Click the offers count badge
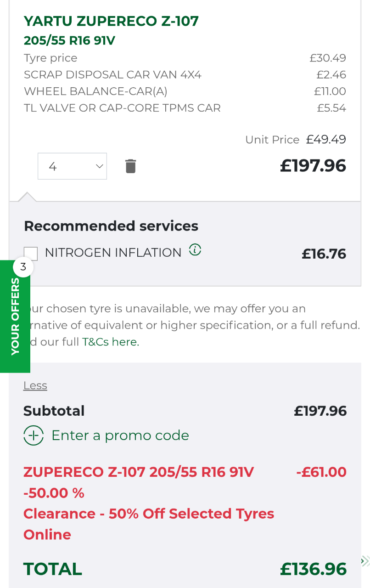Image resolution: width=370 pixels, height=588 pixels. 23,267
